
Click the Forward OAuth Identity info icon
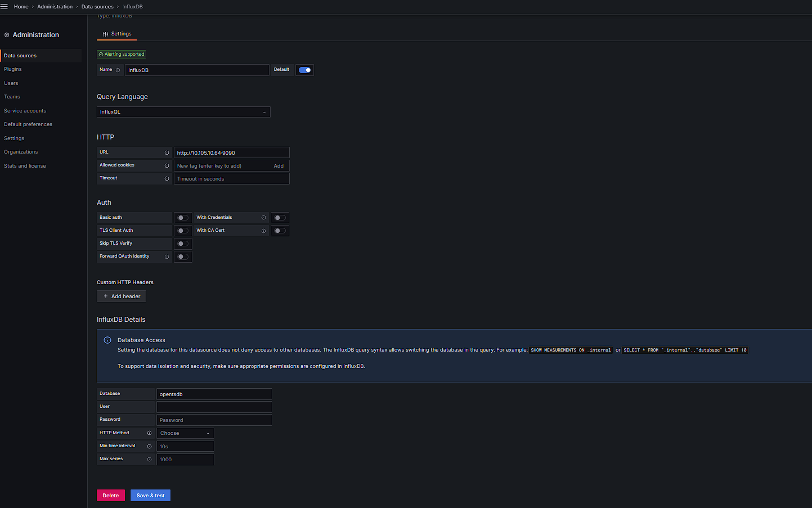[167, 257]
